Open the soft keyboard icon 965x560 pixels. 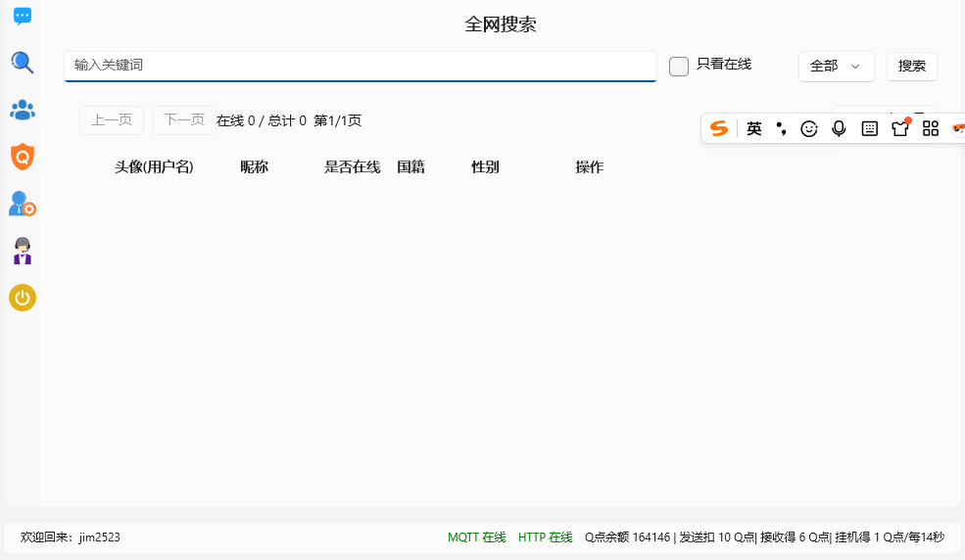point(869,128)
